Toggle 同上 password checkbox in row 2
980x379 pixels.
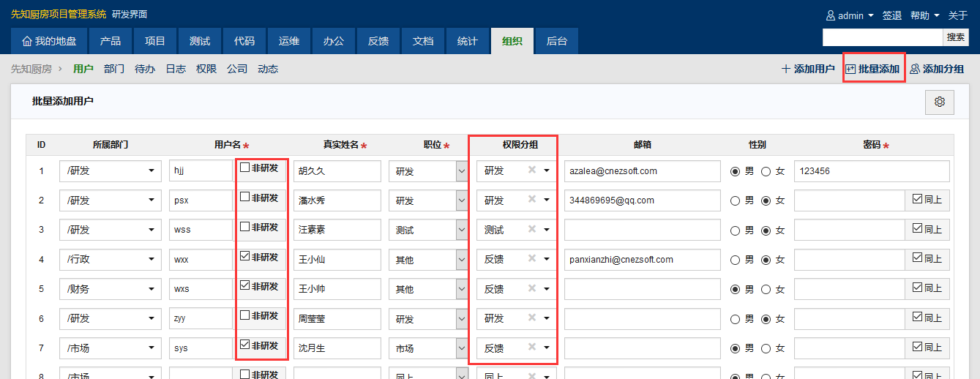[x=917, y=198]
